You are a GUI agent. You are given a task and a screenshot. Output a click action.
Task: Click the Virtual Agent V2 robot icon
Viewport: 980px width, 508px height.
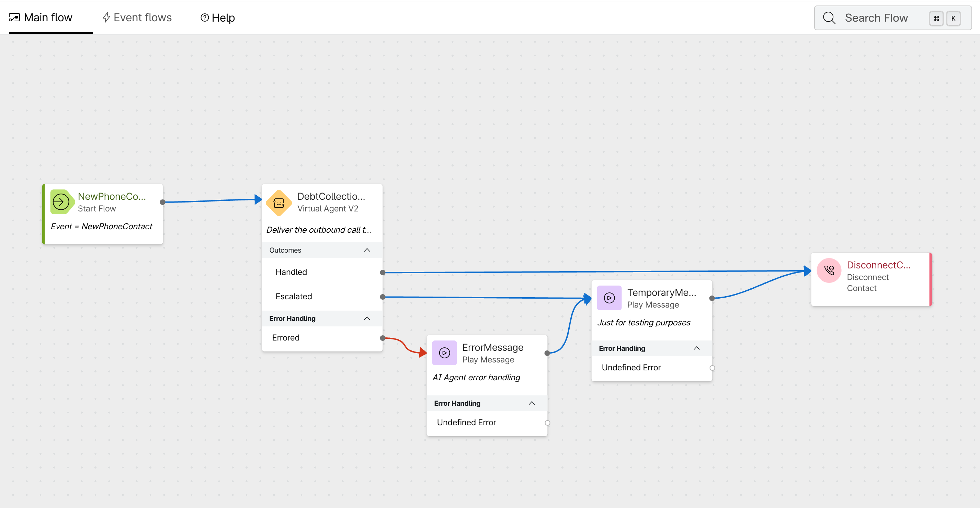click(279, 203)
